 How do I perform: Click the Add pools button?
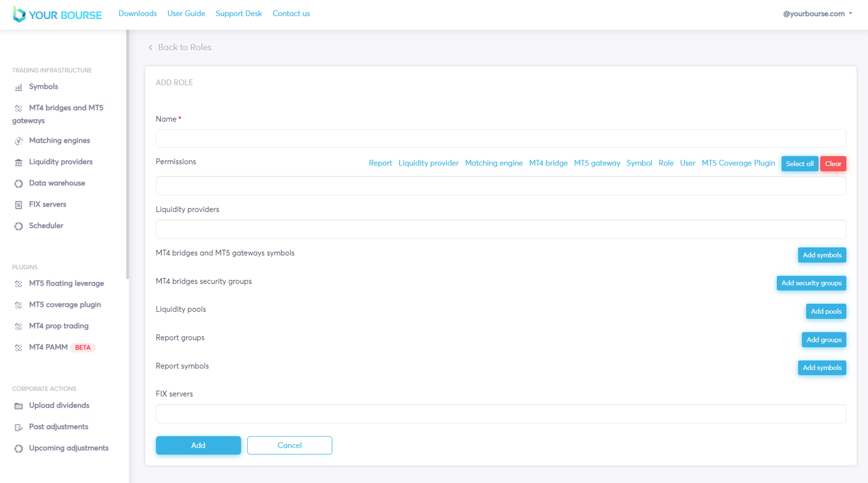point(826,312)
